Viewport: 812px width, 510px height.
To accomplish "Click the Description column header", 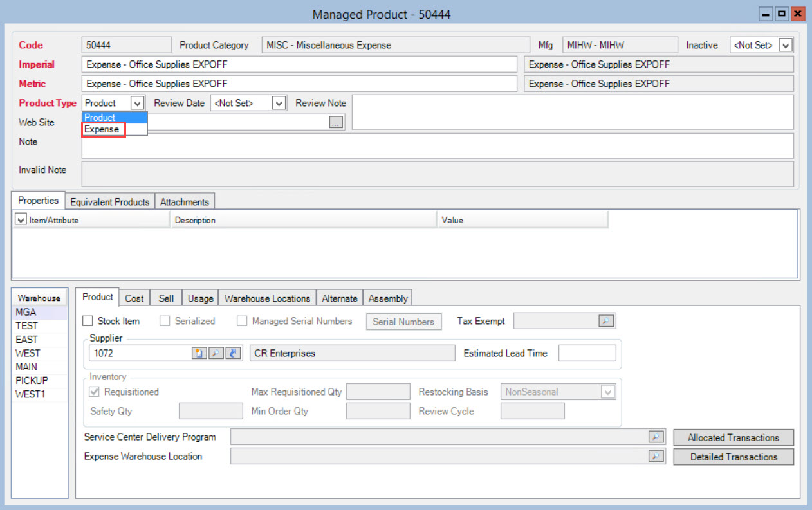I will pyautogui.click(x=304, y=220).
